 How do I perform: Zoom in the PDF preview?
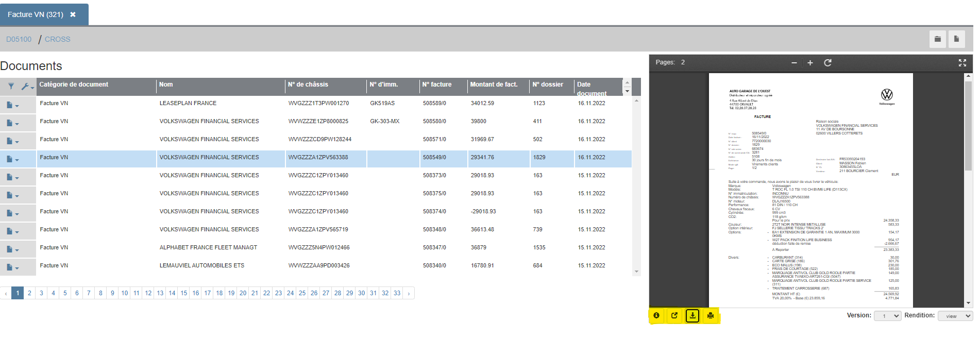tap(810, 63)
